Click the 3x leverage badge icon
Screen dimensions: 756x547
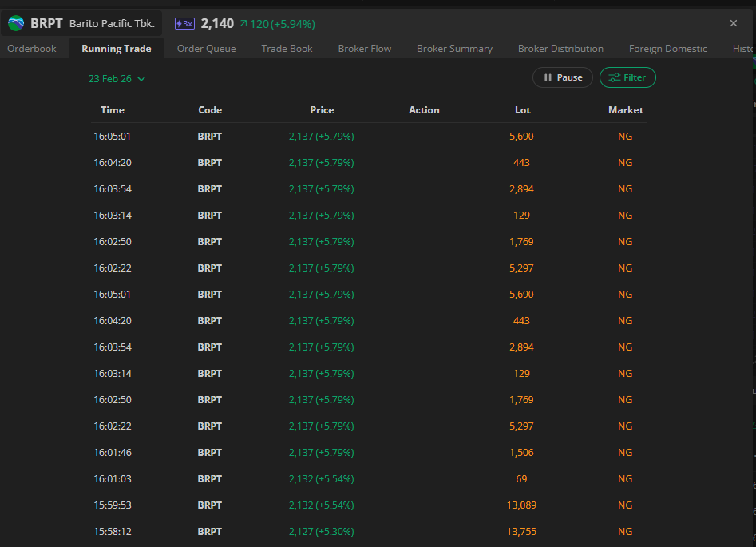184,24
